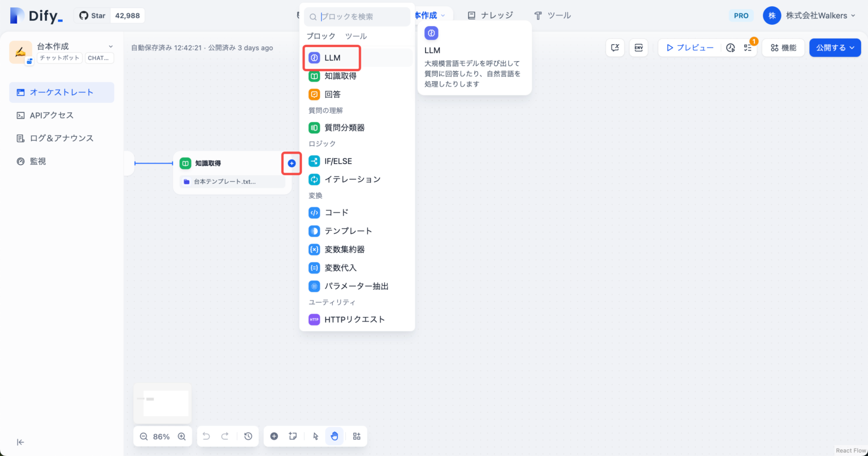Choose the IF/ELSE logic block
This screenshot has height=456, width=868.
(338, 161)
